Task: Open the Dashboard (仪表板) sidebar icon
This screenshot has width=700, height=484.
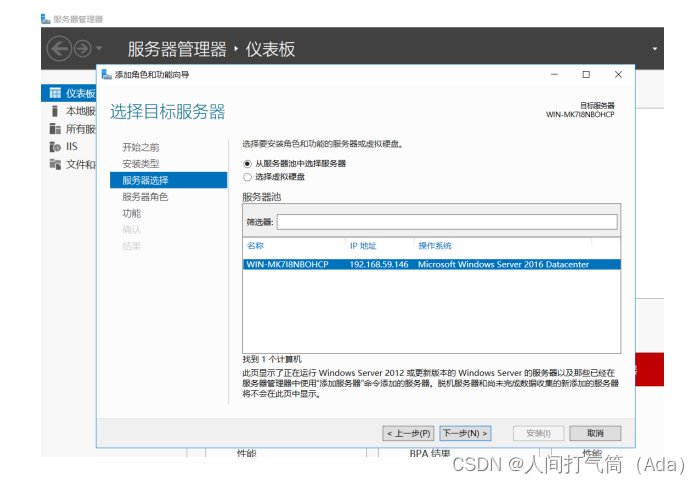Action: (55, 93)
